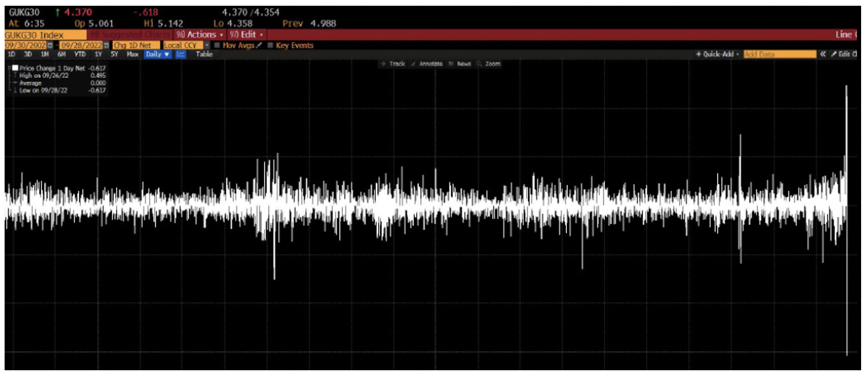Enable the Mov Avgs checkbox
Screen dimensions: 868x376
point(217,45)
